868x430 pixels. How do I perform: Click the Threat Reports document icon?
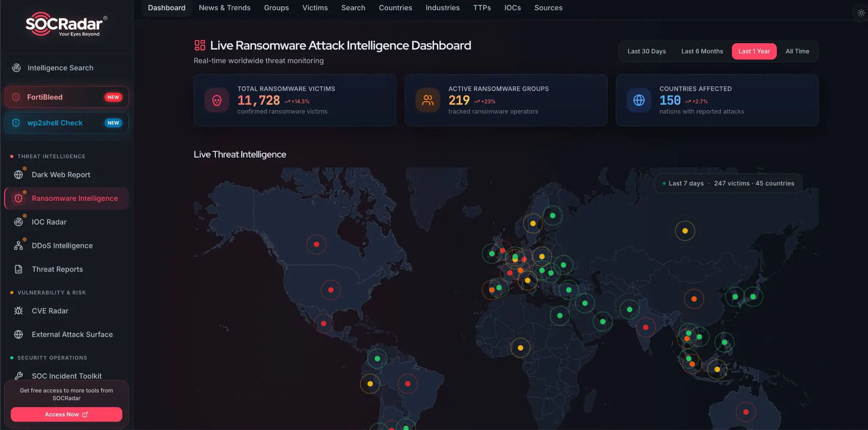pos(19,269)
